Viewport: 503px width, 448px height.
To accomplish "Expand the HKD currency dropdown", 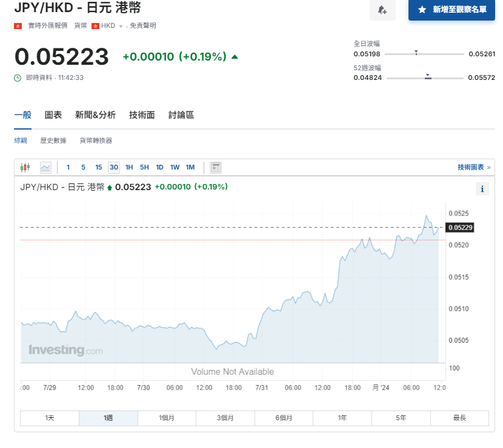I will click(x=120, y=26).
